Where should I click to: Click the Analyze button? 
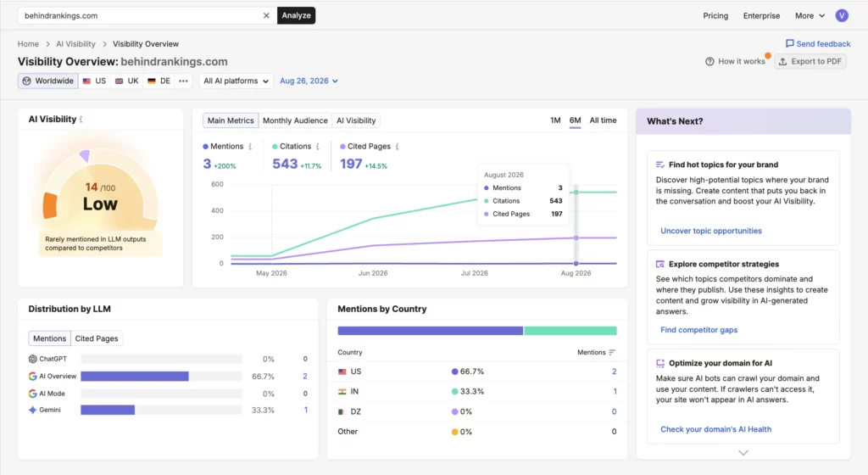pos(296,15)
